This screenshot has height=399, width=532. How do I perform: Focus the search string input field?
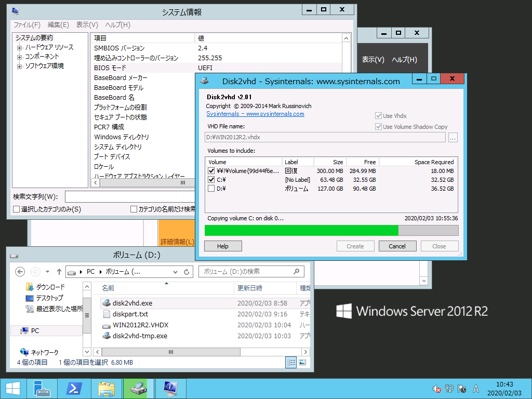tap(130, 197)
